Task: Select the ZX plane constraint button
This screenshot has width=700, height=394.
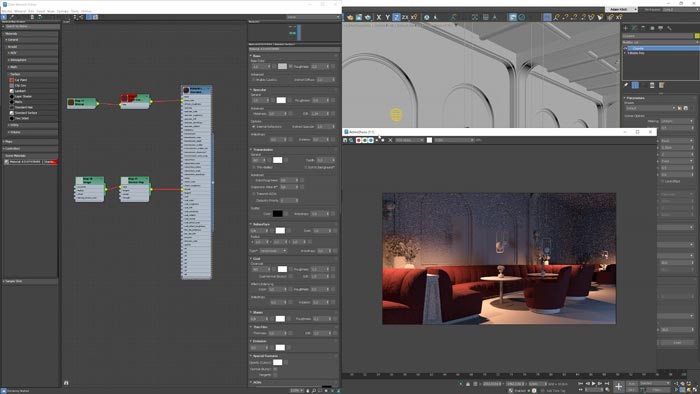Action: pyautogui.click(x=405, y=17)
